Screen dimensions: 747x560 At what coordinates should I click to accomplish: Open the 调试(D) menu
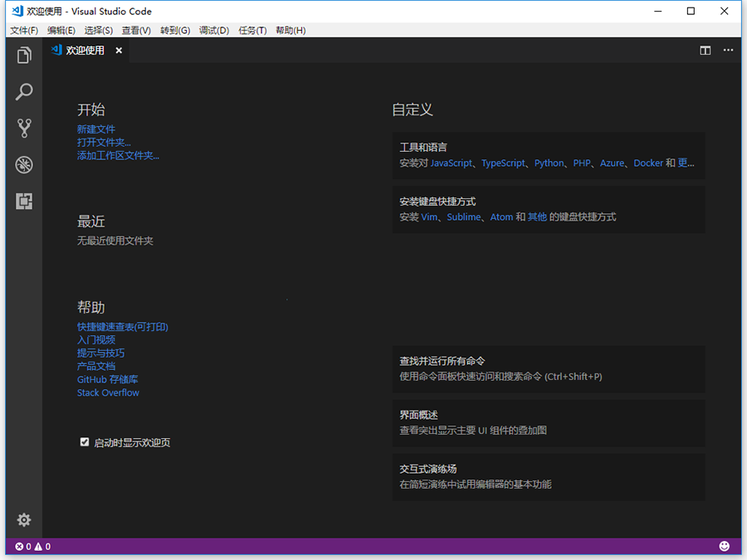point(213,31)
